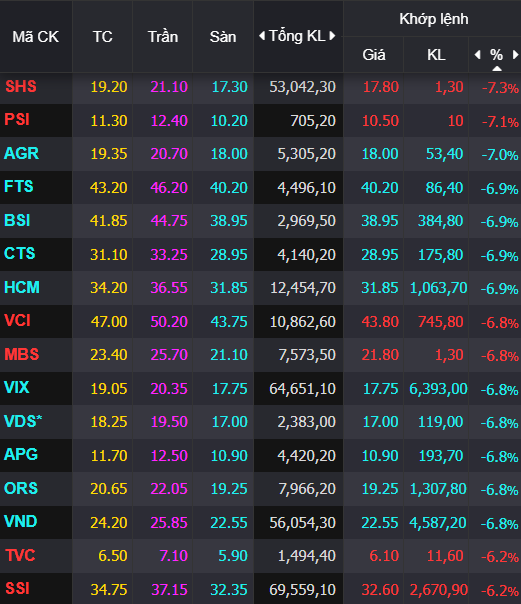Click MBS ceiling price 25.70
The image size is (521, 604).
pos(169,355)
